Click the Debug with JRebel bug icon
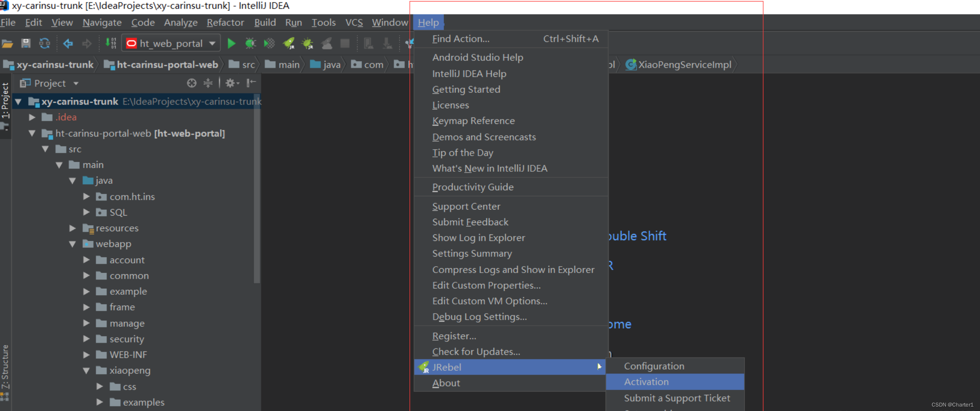The image size is (980, 411). tap(308, 43)
